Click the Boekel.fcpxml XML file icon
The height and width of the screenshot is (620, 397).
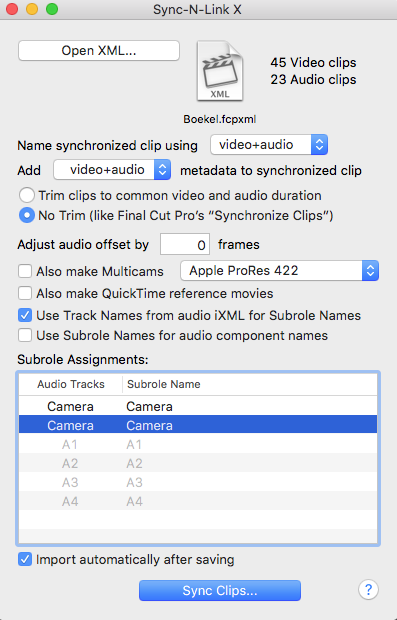(220, 71)
